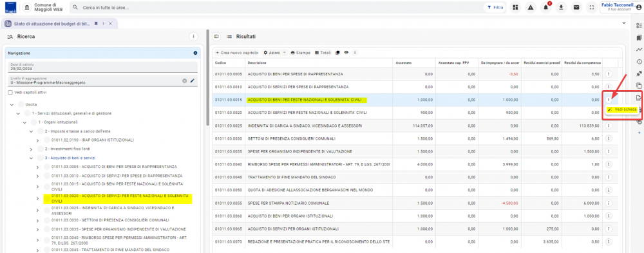Open the Ricerca panel three-dot menu
644x253 pixels.
click(193, 37)
